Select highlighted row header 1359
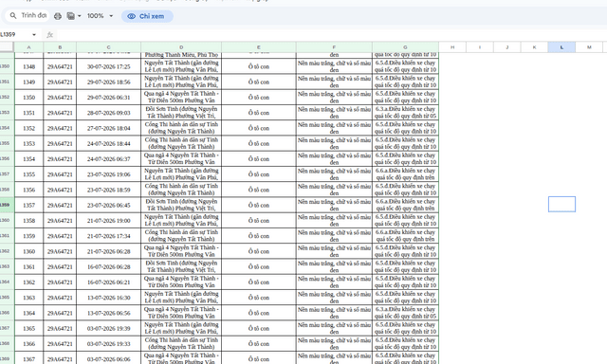Viewport: 607px width, 364px height. tap(7, 205)
